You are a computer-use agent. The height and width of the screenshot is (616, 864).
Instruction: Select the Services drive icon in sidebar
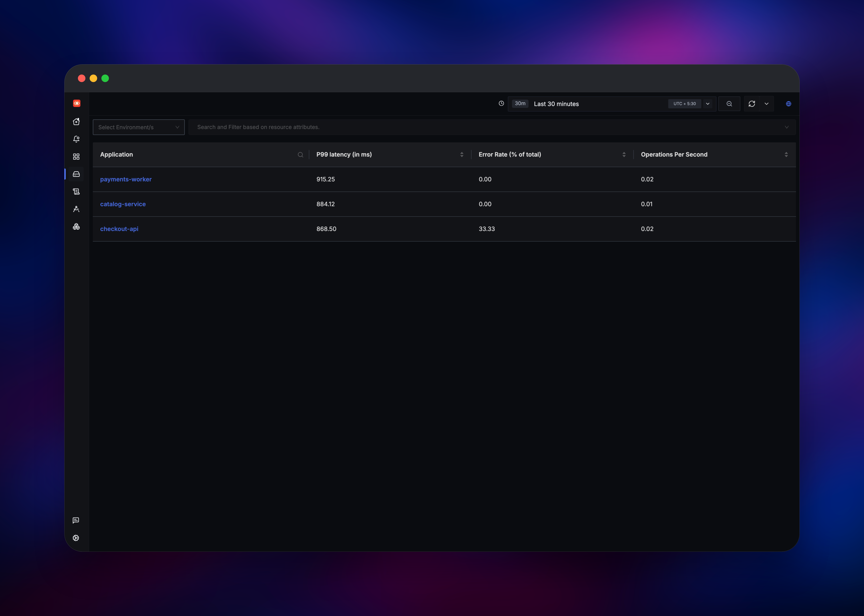pos(76,174)
